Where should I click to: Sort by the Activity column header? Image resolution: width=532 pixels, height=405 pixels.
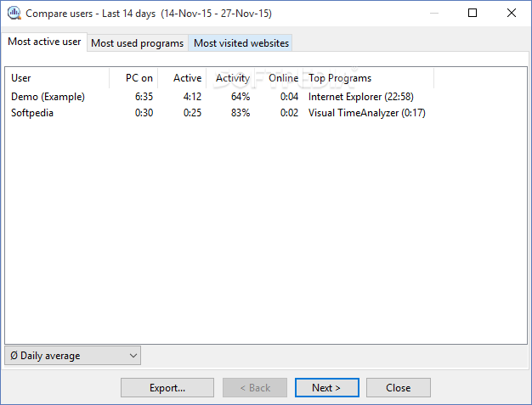coord(230,78)
